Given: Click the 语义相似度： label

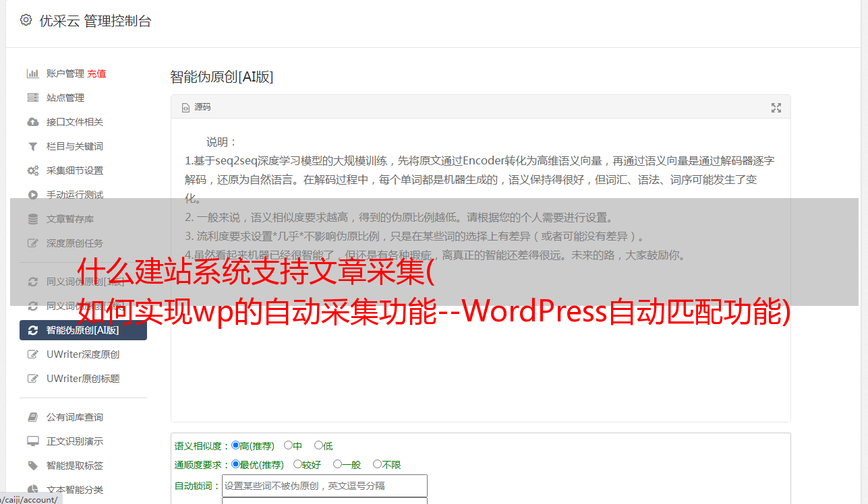Looking at the screenshot, I should [202, 446].
